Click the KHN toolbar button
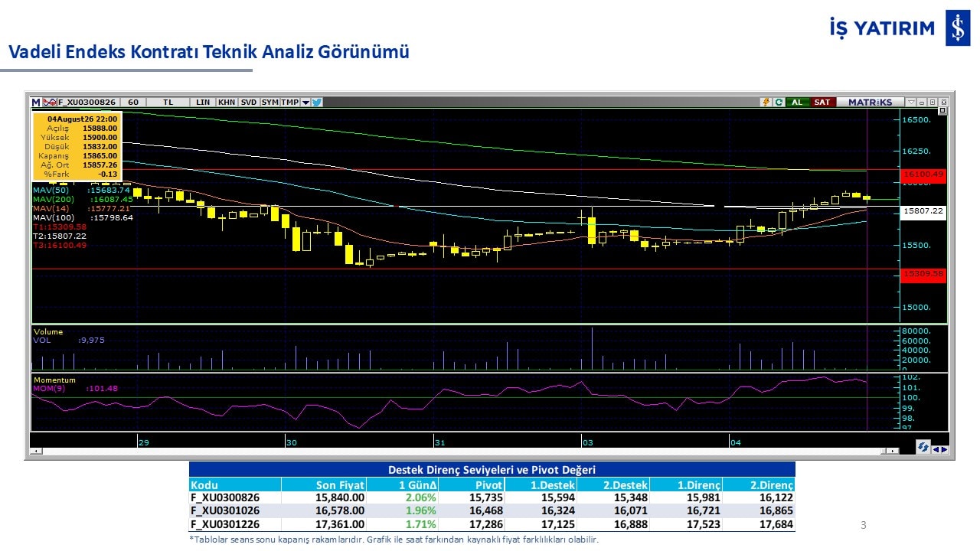The image size is (980, 551). pyautogui.click(x=227, y=102)
